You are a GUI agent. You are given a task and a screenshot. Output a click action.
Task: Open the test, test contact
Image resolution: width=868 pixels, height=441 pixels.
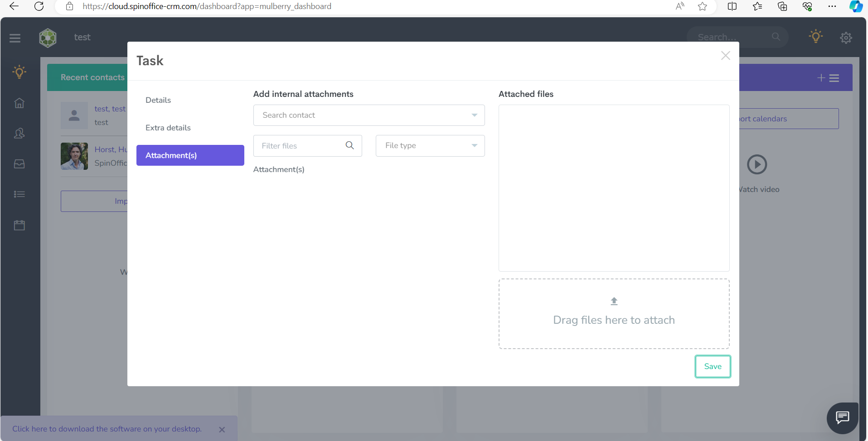coord(110,109)
